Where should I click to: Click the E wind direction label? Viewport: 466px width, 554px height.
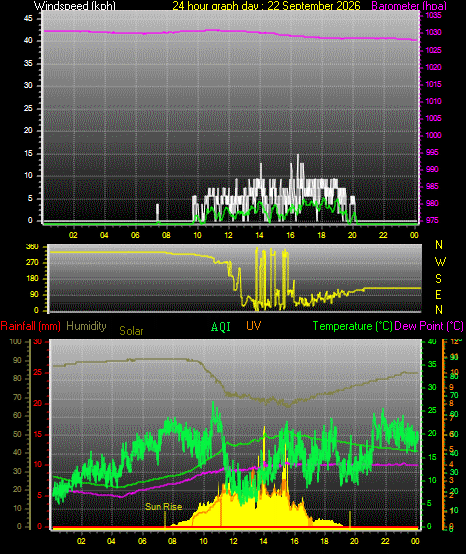(x=438, y=295)
